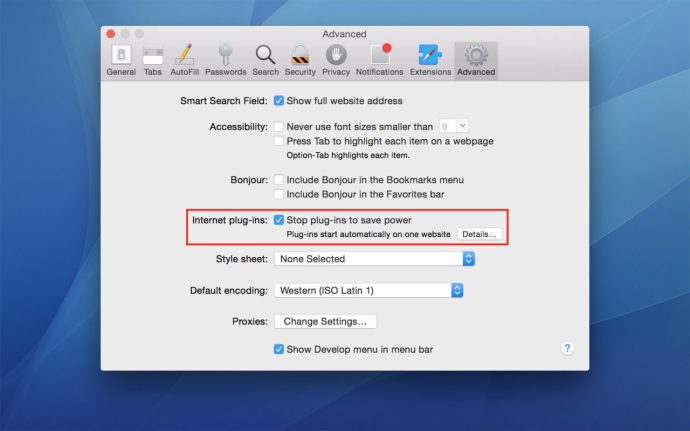Click the help question mark button
Image resolution: width=690 pixels, height=431 pixels.
[x=567, y=348]
